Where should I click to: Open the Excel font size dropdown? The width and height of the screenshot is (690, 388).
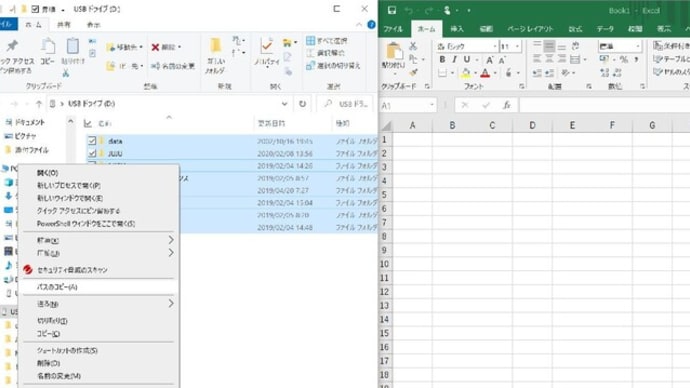click(517, 46)
